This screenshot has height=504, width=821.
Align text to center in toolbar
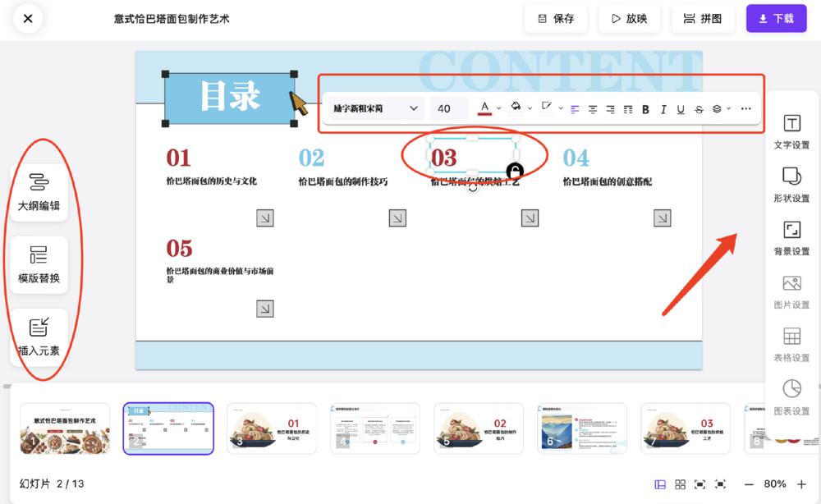(x=593, y=109)
